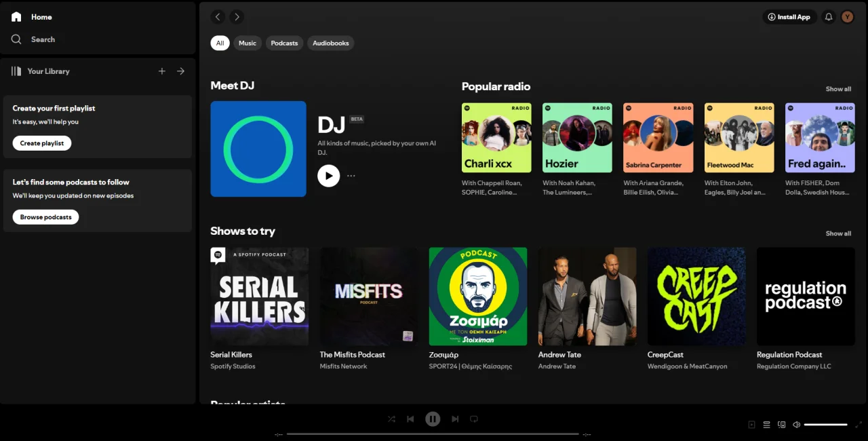Click the Regulation Podcast title text
Image resolution: width=868 pixels, height=441 pixels.
tap(789, 355)
